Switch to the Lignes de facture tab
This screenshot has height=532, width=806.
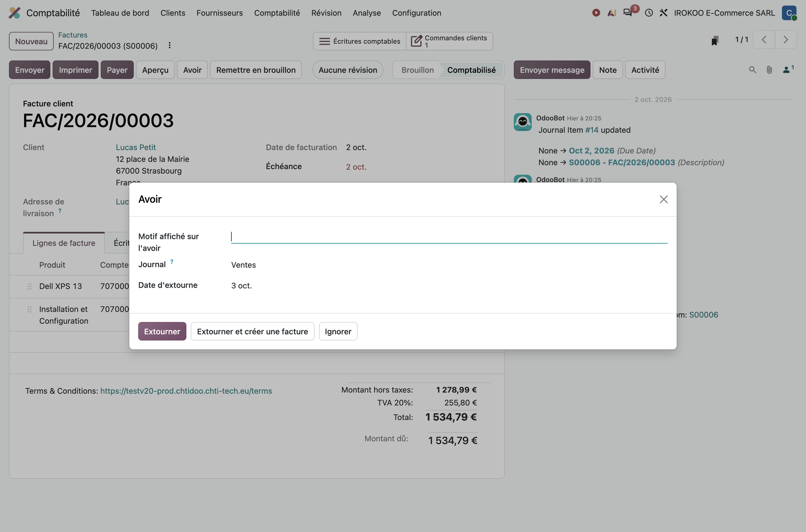point(64,243)
